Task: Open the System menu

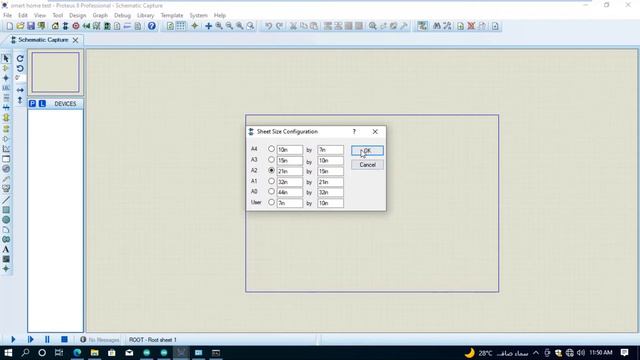Action: tap(198, 15)
